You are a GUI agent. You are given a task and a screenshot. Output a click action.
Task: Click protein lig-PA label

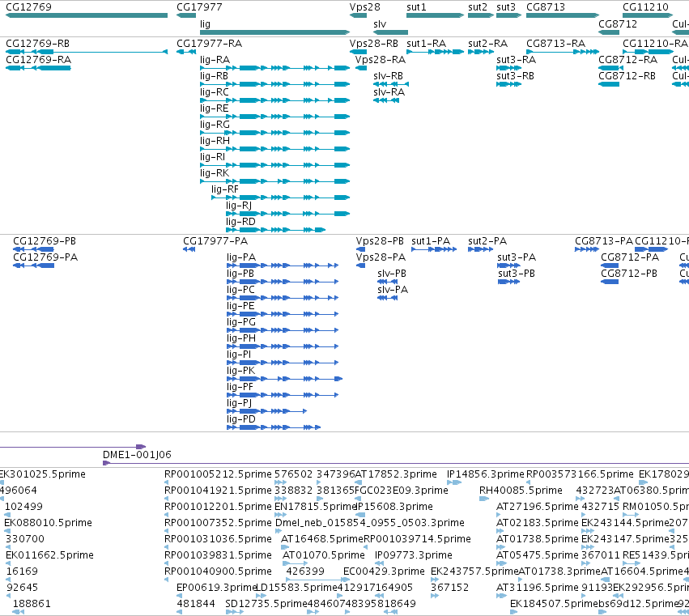(240, 257)
